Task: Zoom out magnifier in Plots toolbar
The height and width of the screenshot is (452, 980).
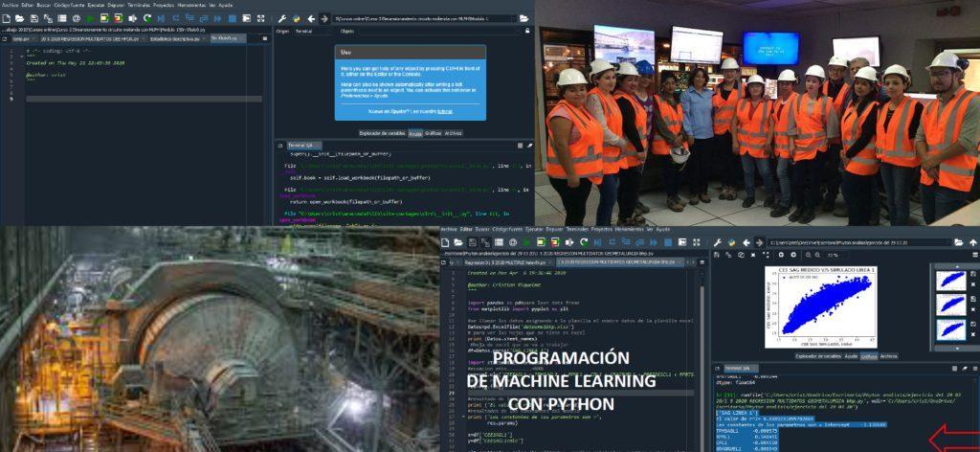Action: pos(808,255)
